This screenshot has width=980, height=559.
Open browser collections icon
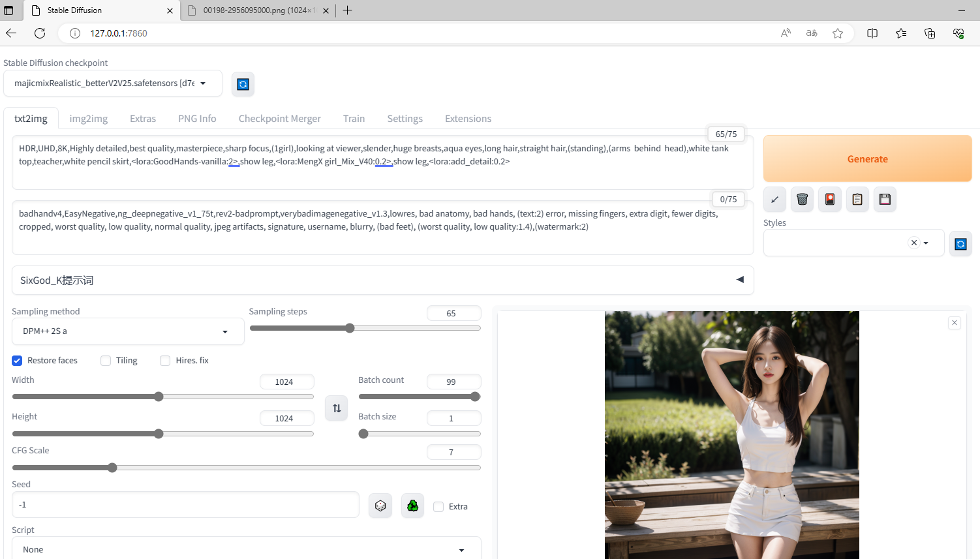[x=930, y=33]
